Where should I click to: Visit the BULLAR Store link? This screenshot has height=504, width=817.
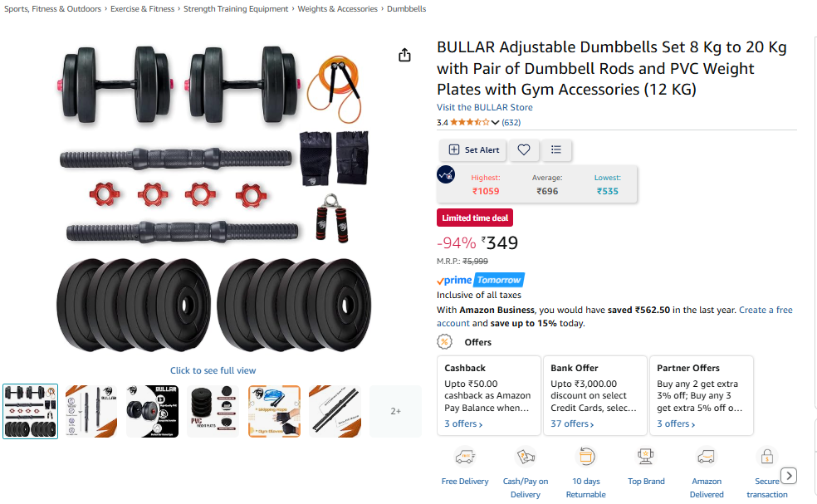[485, 107]
